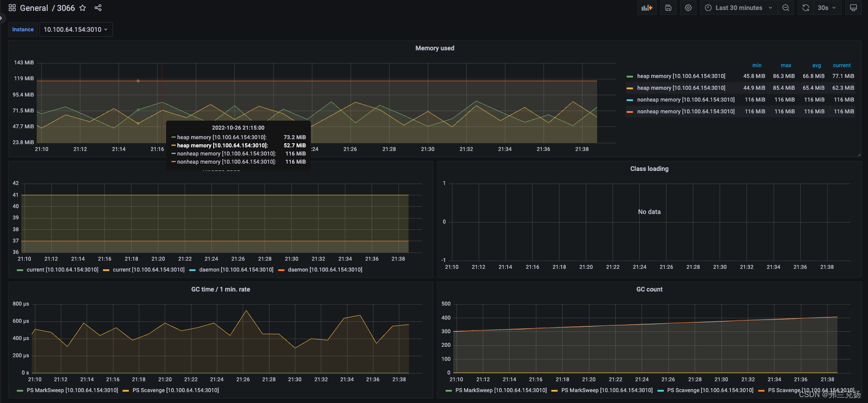
Task: Toggle green current thread series legend
Action: [62, 270]
